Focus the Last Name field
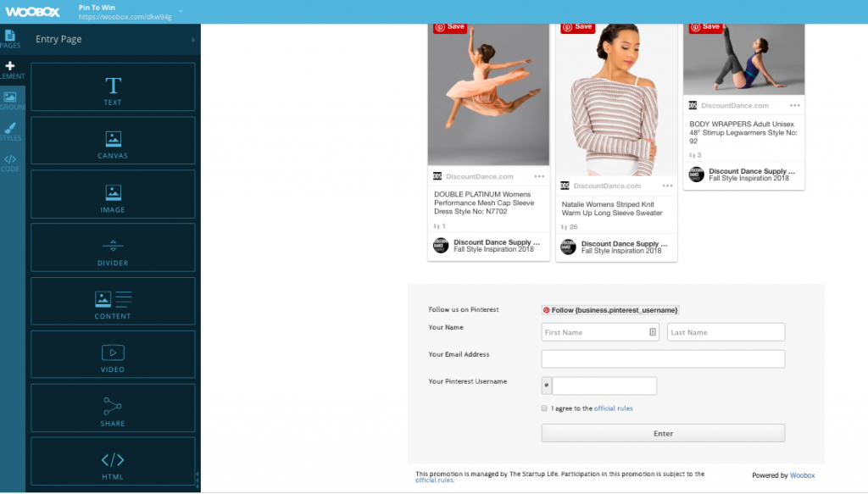868x494 pixels. click(726, 332)
